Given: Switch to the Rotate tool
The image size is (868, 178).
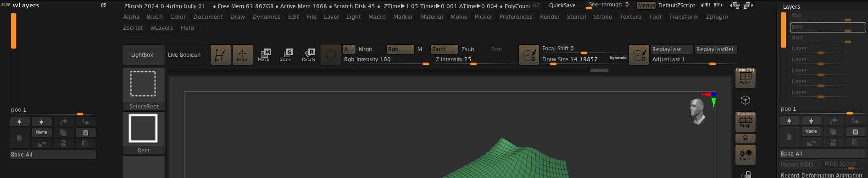Looking at the screenshot, I should (308, 55).
